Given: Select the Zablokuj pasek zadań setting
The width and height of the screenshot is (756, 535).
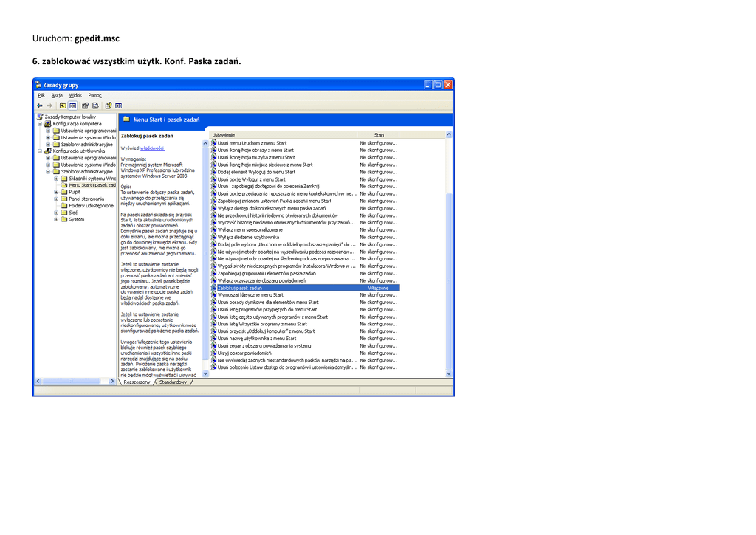Looking at the screenshot, I should [239, 288].
